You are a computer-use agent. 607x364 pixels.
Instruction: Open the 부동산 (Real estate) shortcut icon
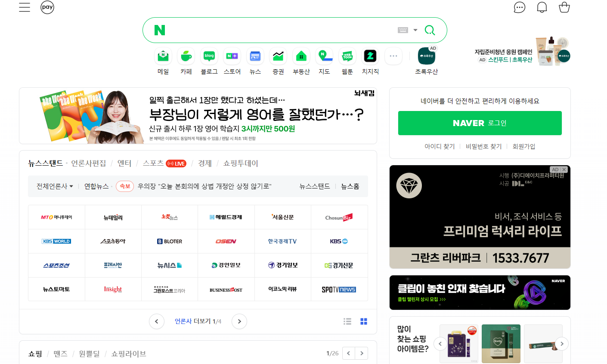tap(301, 56)
